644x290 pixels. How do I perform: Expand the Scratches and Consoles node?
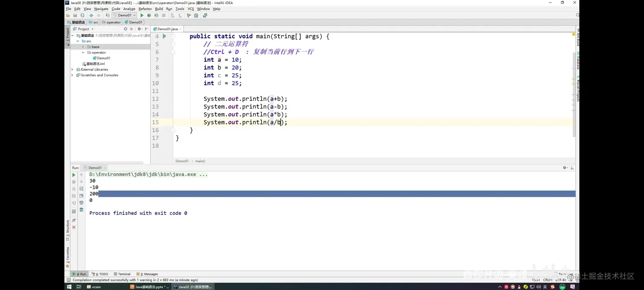pos(72,75)
